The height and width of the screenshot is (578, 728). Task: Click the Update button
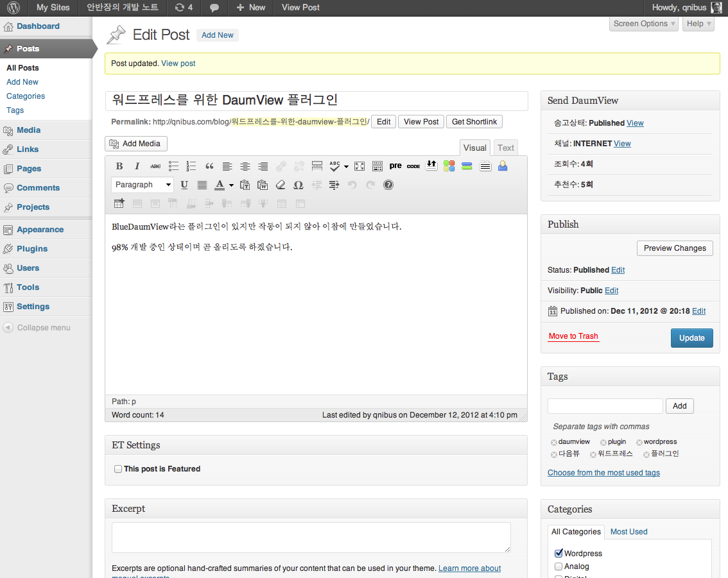691,338
